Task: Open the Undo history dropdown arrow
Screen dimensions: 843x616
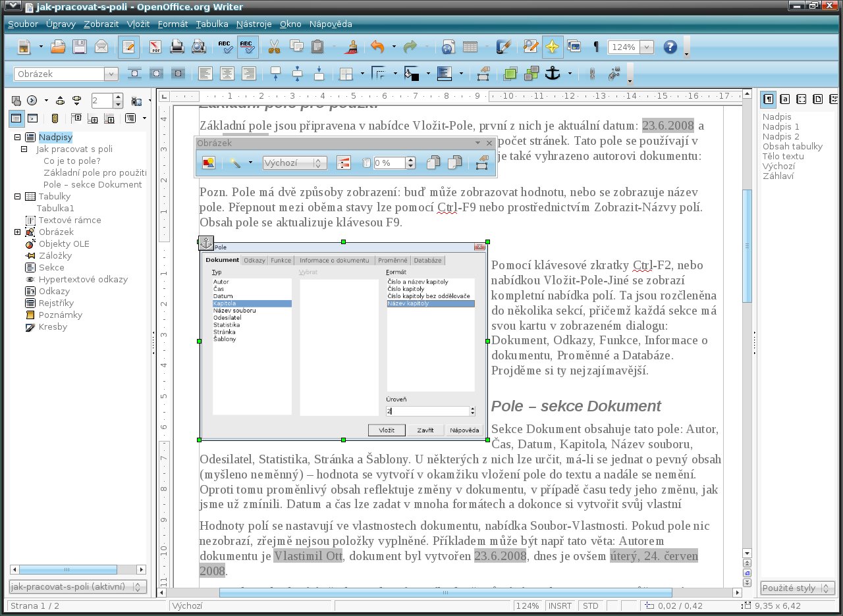Action: 394,47
